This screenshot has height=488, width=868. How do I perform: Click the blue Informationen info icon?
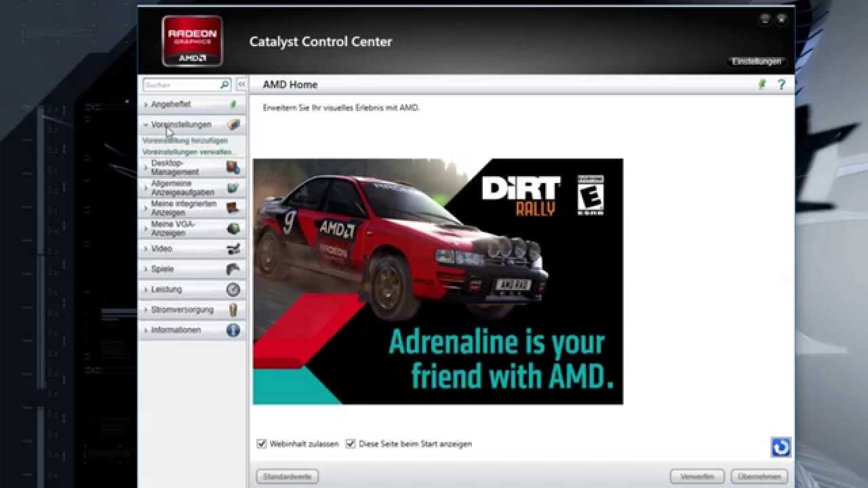tap(233, 330)
